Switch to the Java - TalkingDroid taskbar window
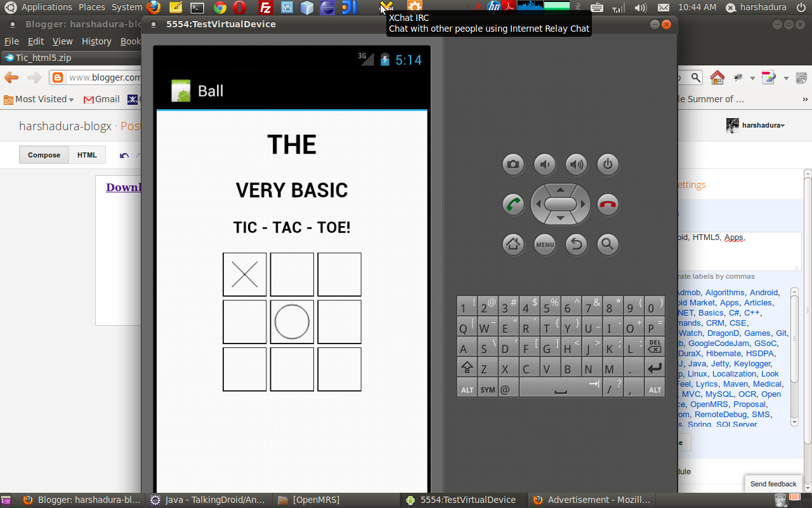Image resolution: width=812 pixels, height=508 pixels. [x=209, y=500]
